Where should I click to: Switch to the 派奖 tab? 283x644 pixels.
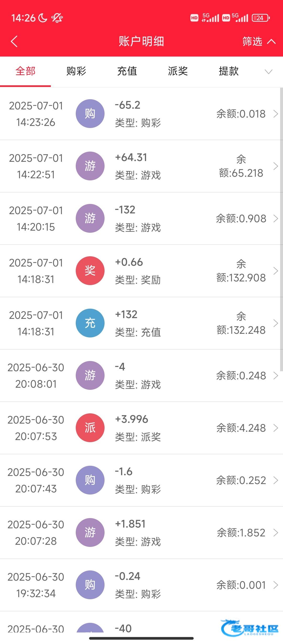point(178,71)
